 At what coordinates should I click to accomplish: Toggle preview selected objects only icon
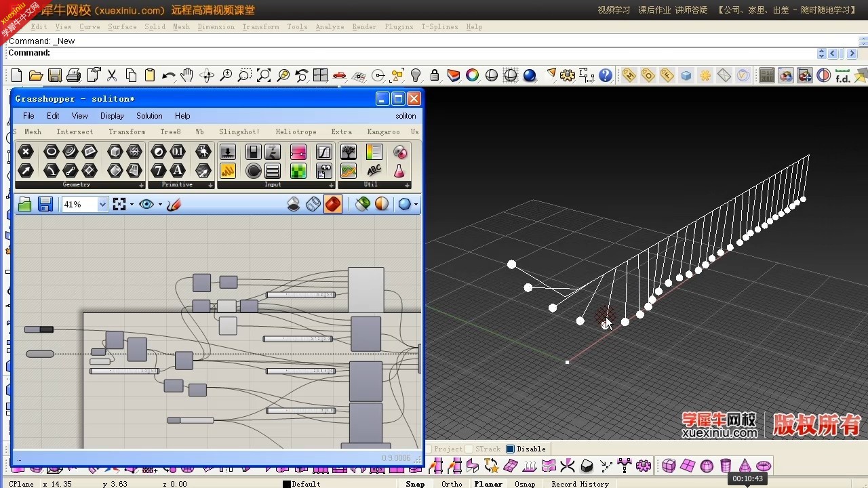coord(363,204)
